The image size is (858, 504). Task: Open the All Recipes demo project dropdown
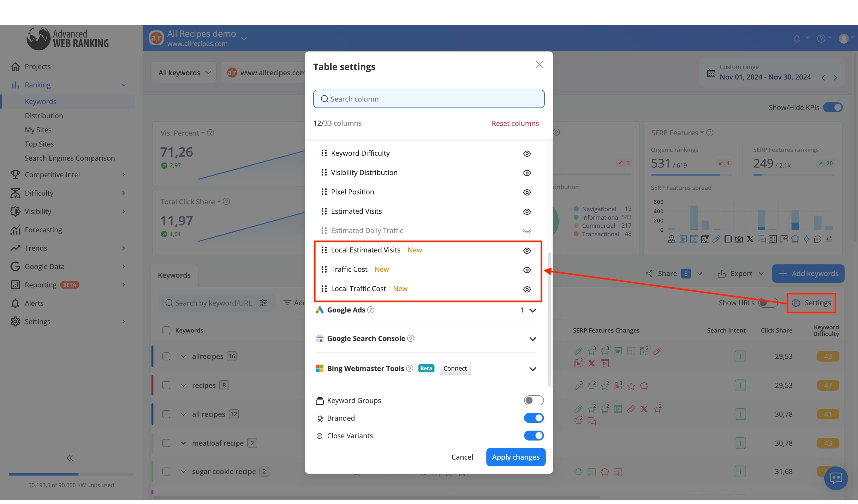(244, 39)
